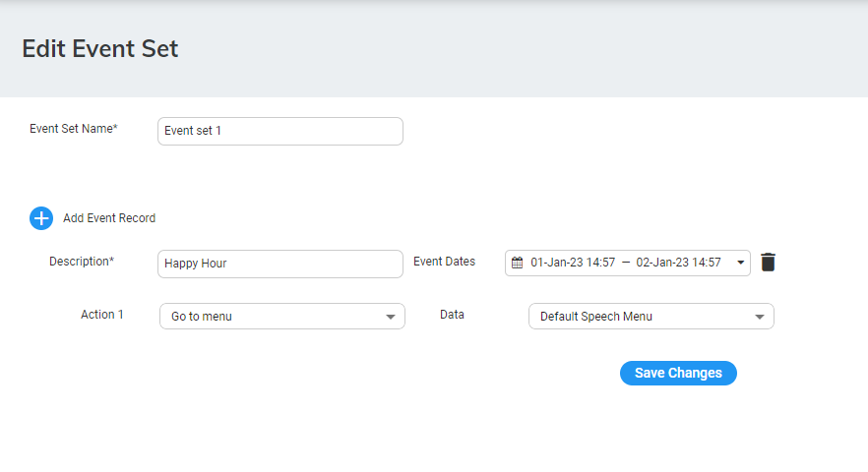
Task: Click the 'Description*' label
Action: coord(82,262)
